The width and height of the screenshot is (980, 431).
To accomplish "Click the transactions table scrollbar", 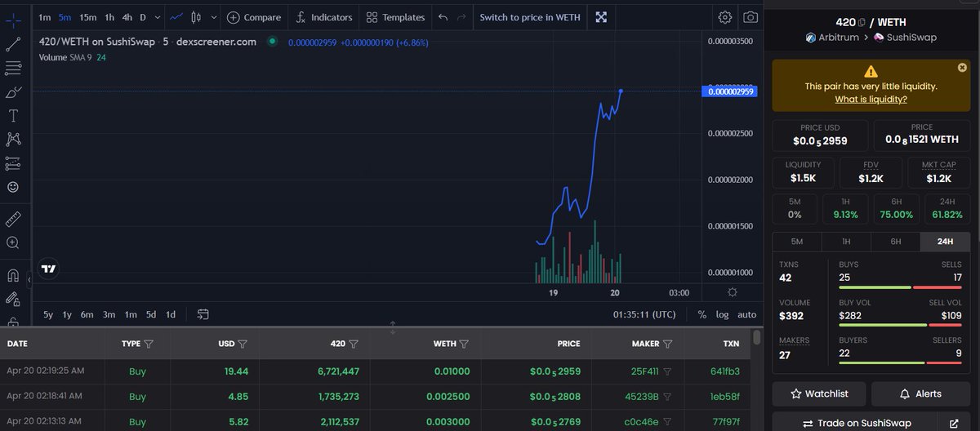I will pyautogui.click(x=757, y=338).
